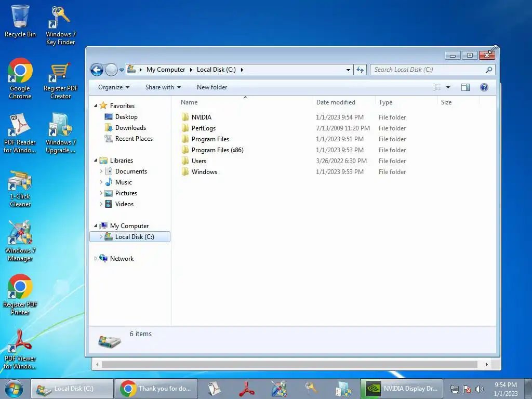
Task: Sort by the Name column header
Action: 189,102
